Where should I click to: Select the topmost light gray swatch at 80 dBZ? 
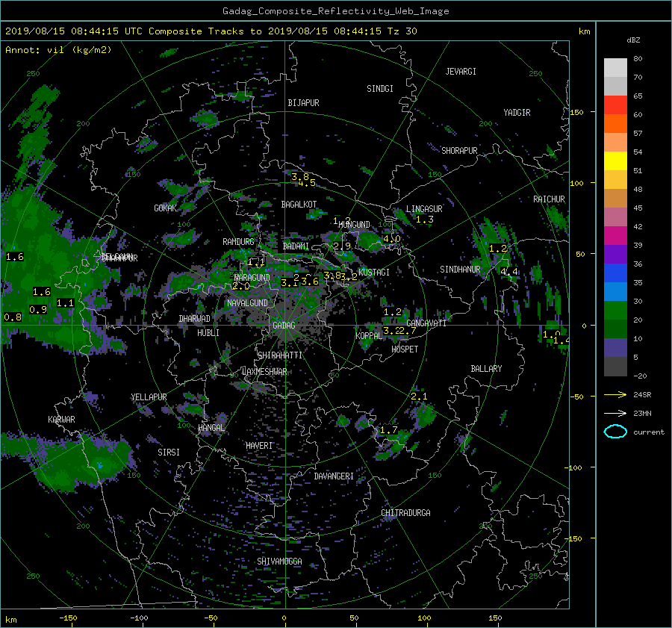(615, 67)
